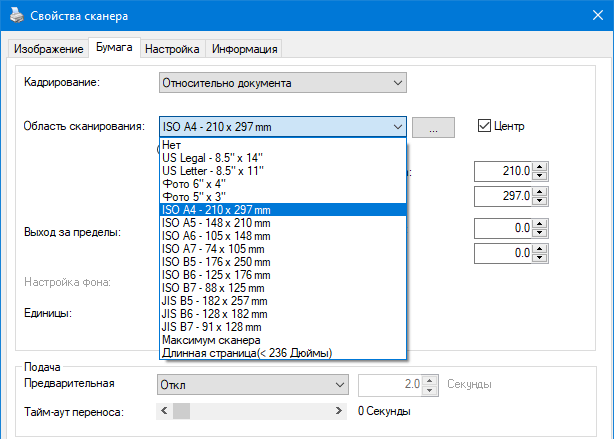Click the ellipsis button beside scan area
The height and width of the screenshot is (439, 614).
tap(432, 127)
